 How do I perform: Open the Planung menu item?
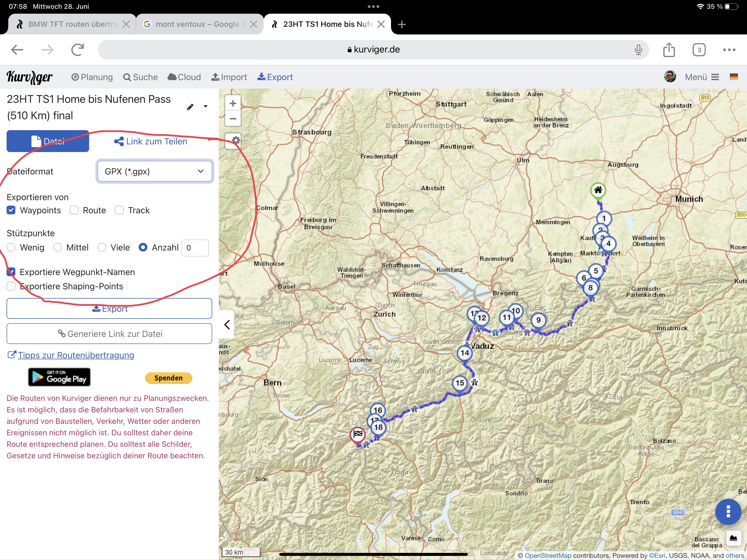pos(92,77)
